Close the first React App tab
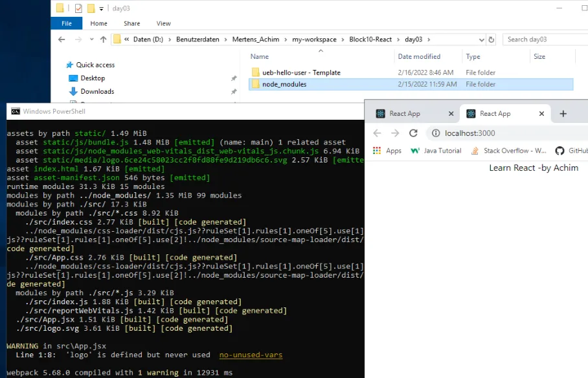Image resolution: width=588 pixels, height=378 pixels. point(451,114)
